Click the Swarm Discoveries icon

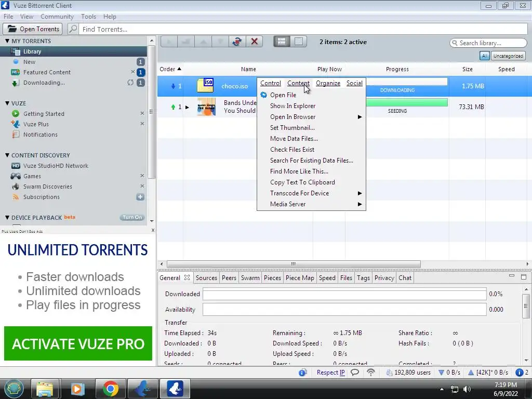(16, 187)
